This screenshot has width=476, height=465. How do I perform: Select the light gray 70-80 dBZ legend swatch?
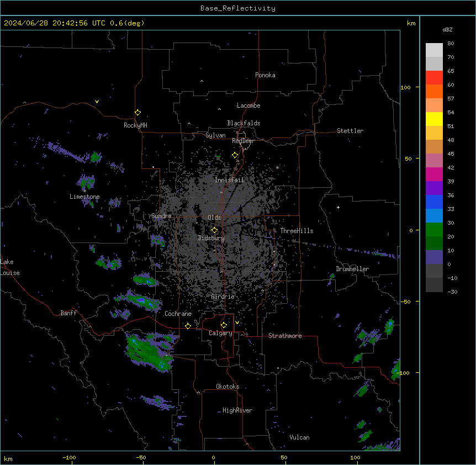(434, 50)
